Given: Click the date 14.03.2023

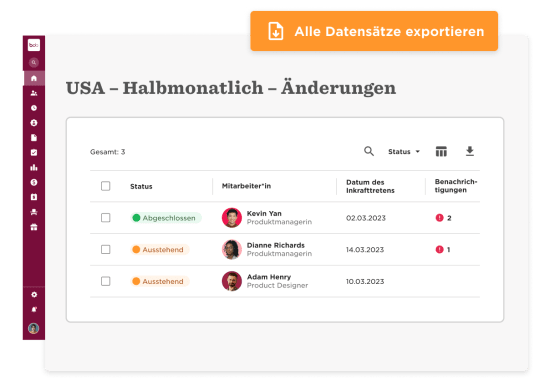Looking at the screenshot, I should point(365,250).
